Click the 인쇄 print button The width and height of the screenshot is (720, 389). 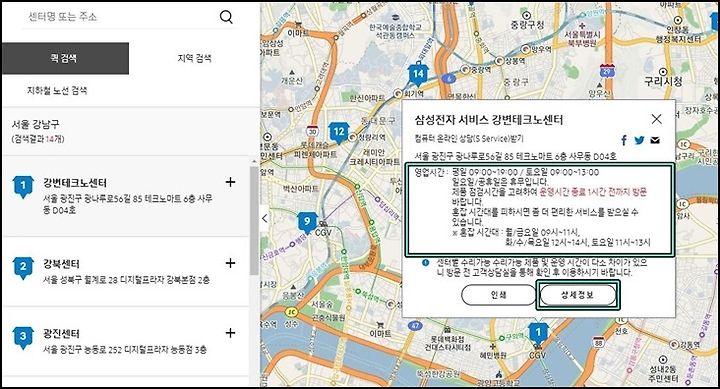498,295
